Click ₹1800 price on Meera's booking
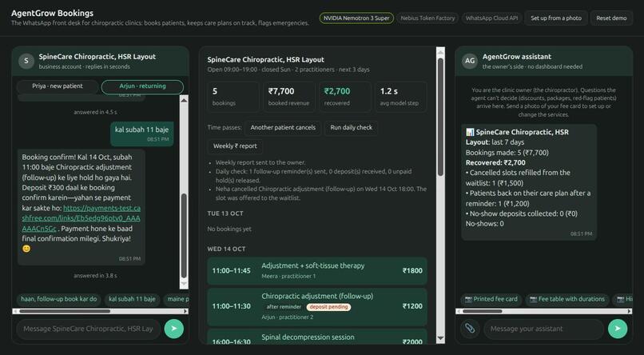 (412, 271)
